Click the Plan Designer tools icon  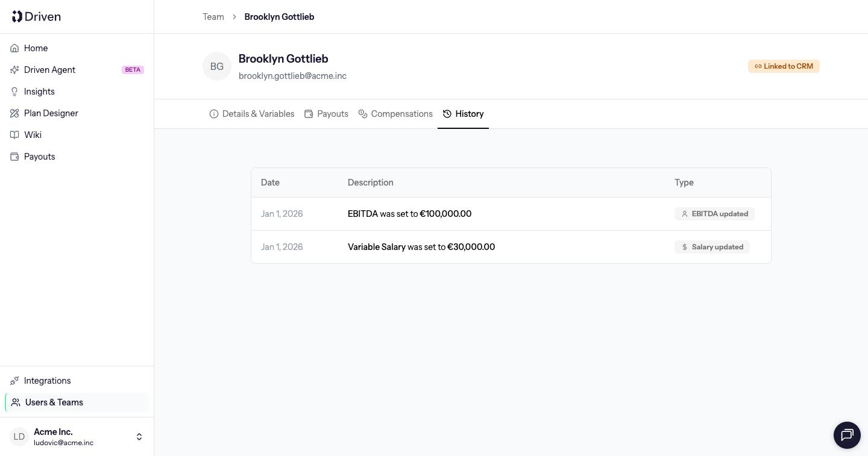point(14,113)
